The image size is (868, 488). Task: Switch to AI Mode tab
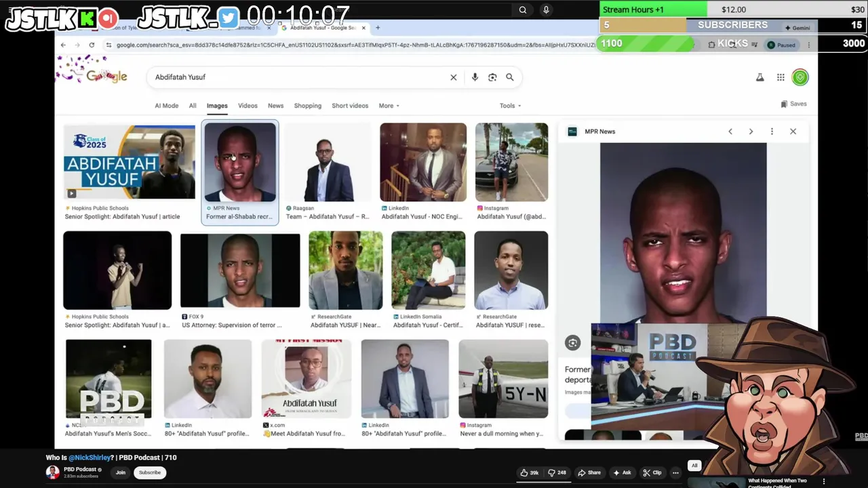(x=166, y=106)
